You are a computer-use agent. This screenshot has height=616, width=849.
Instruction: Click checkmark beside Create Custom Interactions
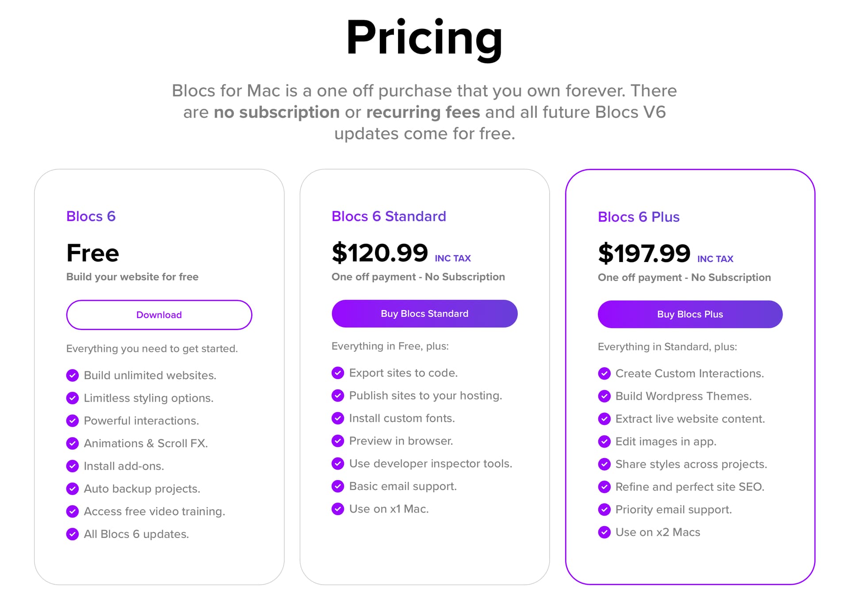point(604,373)
